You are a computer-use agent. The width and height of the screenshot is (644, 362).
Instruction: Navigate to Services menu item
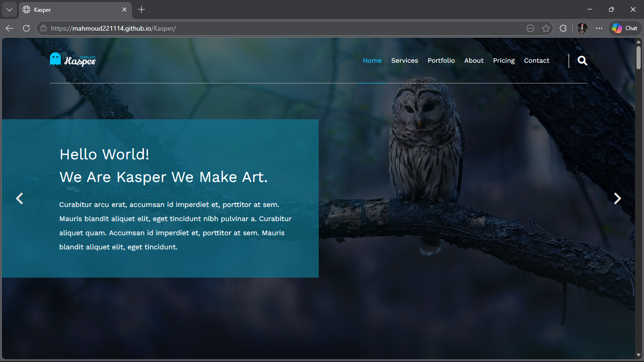click(405, 61)
